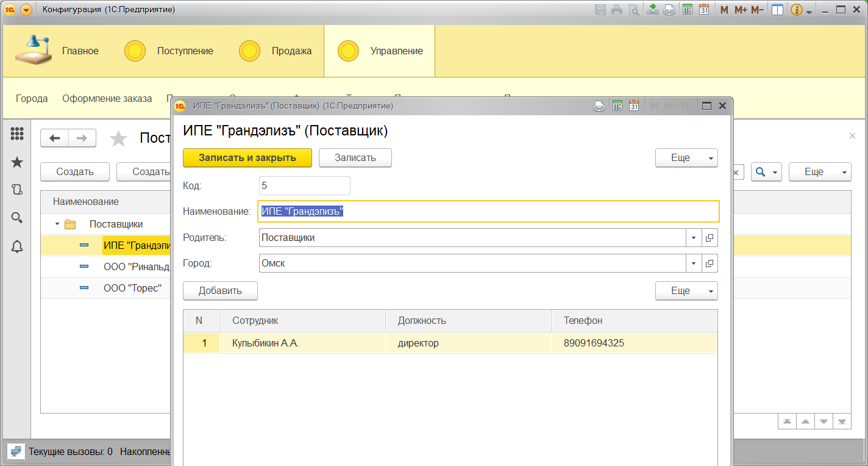
Task: Click the Сотрудник column header
Action: coord(302,320)
